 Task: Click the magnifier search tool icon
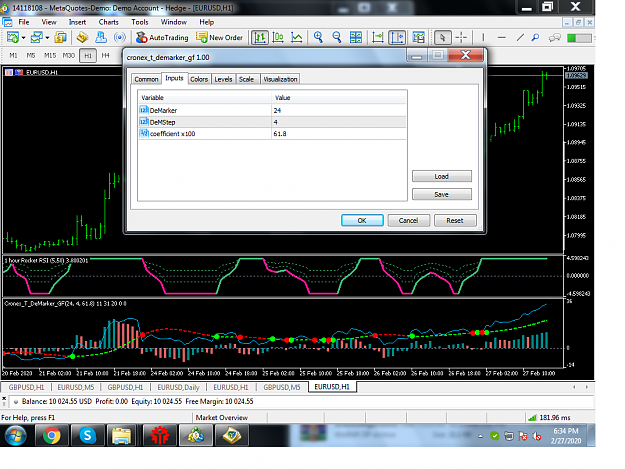click(x=535, y=37)
